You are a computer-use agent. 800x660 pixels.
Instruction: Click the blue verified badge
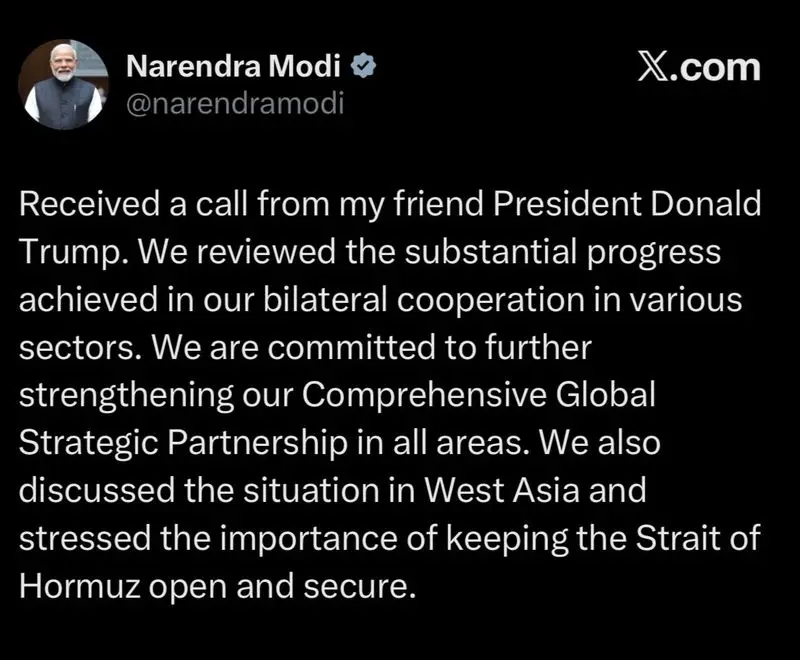point(365,68)
